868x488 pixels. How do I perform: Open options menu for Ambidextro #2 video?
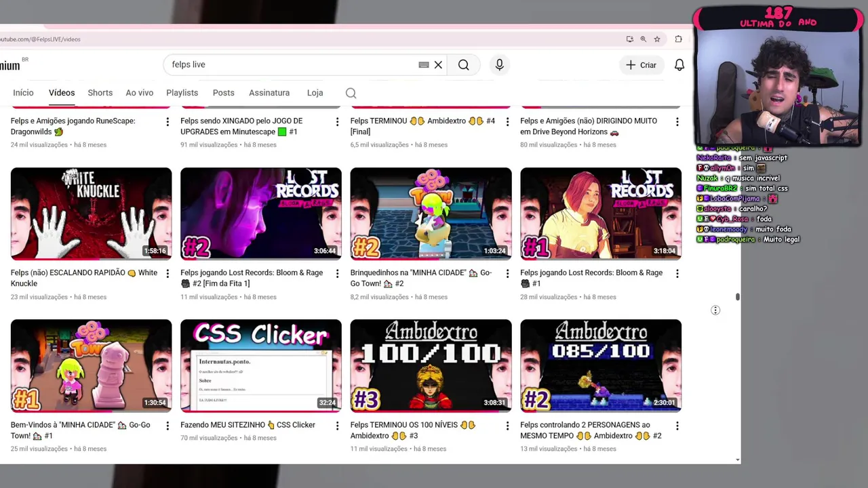point(677,426)
